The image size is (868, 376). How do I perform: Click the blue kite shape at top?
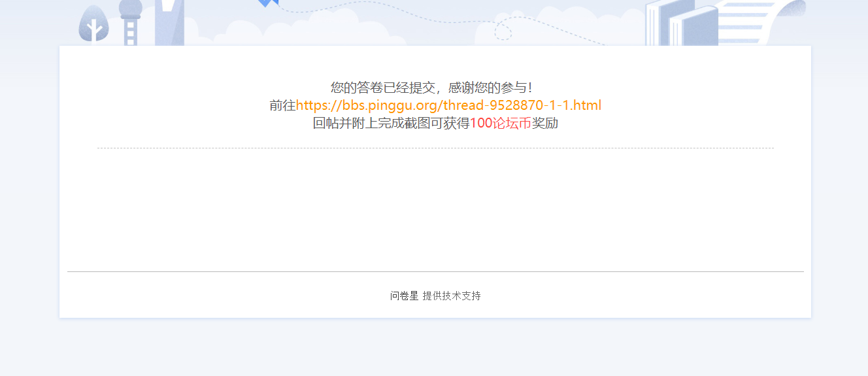(268, 3)
